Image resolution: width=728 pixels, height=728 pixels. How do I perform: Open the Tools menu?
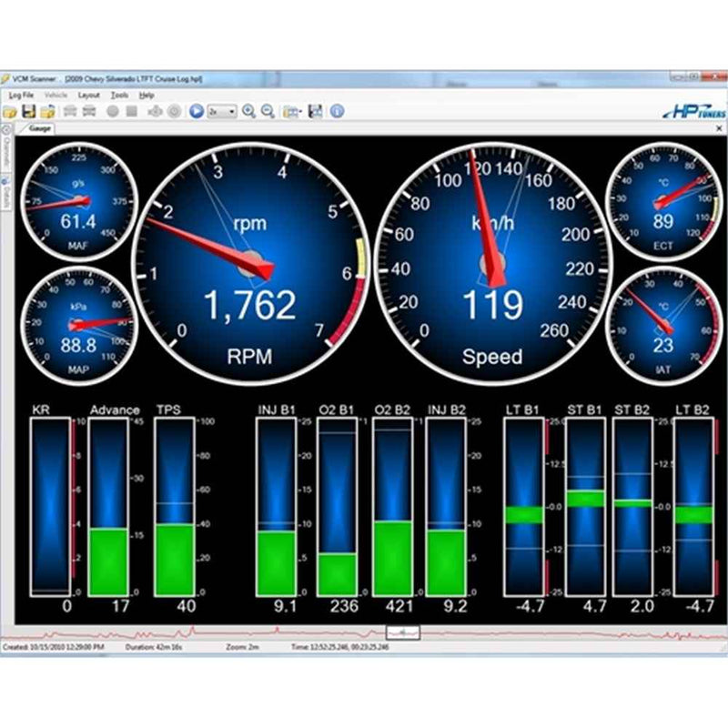tap(118, 96)
